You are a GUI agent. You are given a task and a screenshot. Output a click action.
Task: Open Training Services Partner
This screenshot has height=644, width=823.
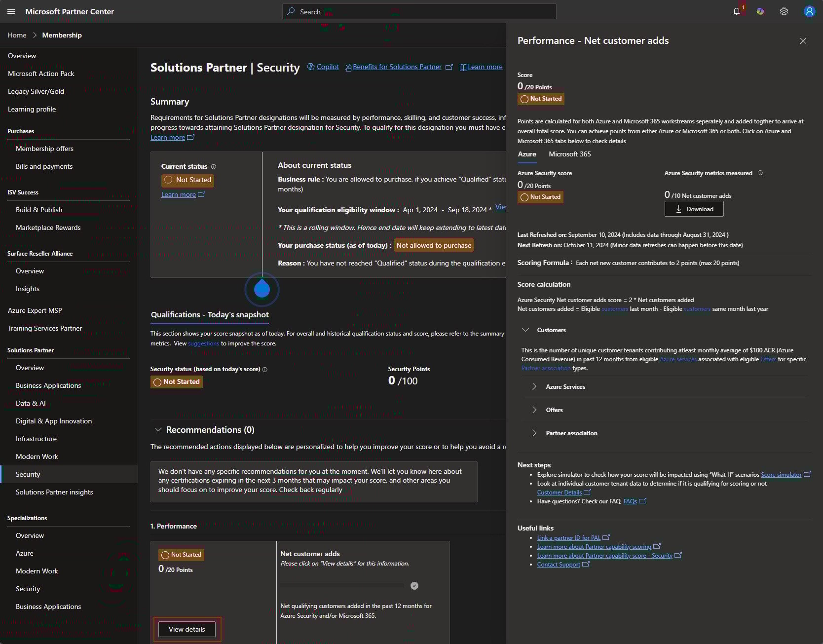click(45, 328)
